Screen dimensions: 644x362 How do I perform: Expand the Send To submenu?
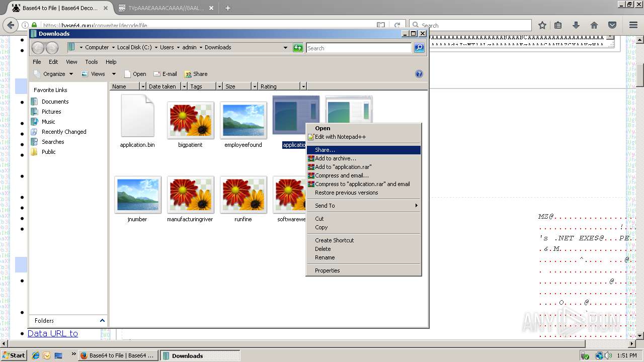364,206
